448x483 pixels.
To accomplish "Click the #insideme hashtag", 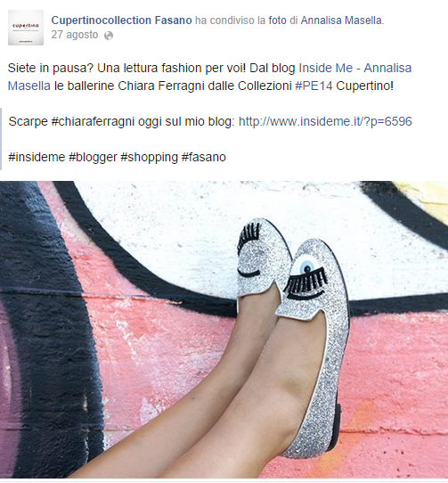I will (x=37, y=157).
